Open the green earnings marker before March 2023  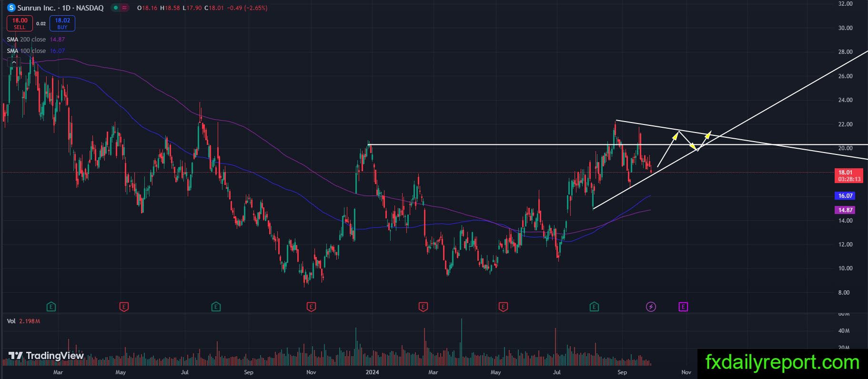click(x=51, y=307)
